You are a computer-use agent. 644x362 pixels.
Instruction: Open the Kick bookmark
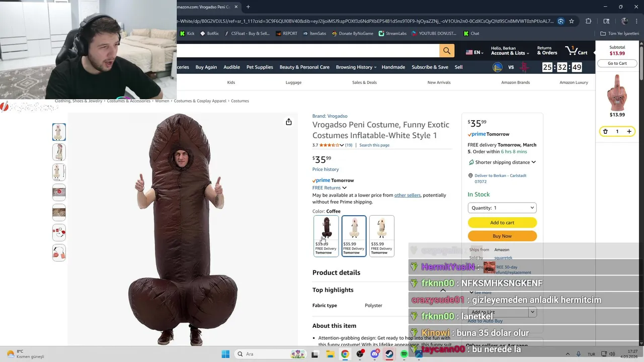click(187, 34)
